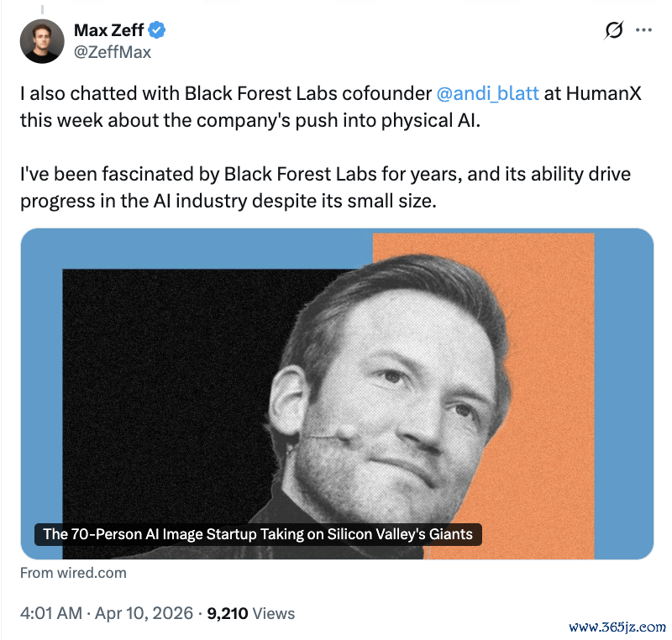672x640 pixels.
Task: Click the paragraph beginning 'I've been fascinated'
Action: 325,187
